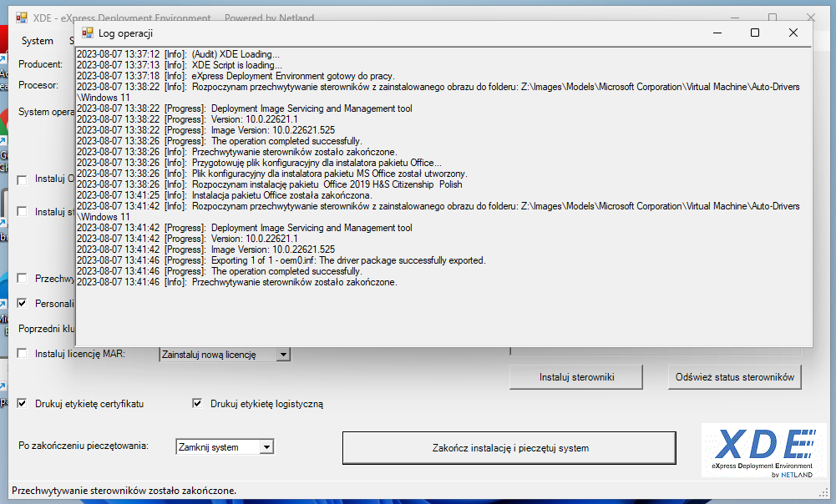Minimize the Log operacji window
The width and height of the screenshot is (836, 504).
(x=717, y=33)
